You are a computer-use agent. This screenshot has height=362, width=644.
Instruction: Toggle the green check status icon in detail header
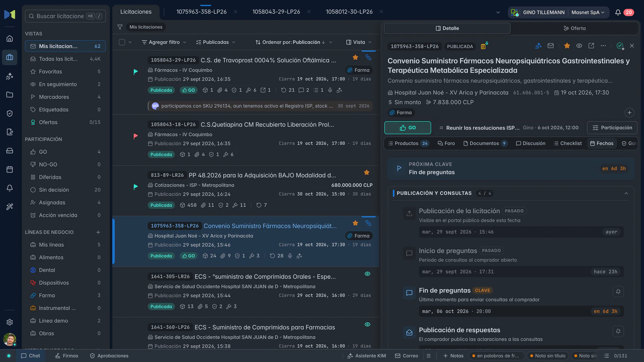620,46
